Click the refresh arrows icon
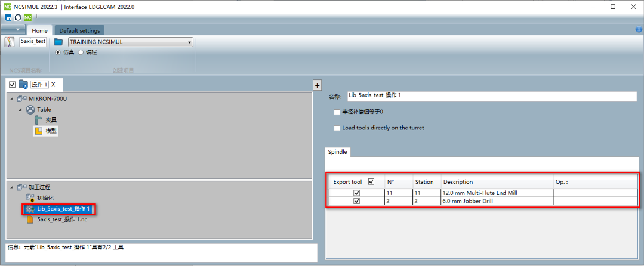The height and width of the screenshot is (266, 644). (x=18, y=17)
